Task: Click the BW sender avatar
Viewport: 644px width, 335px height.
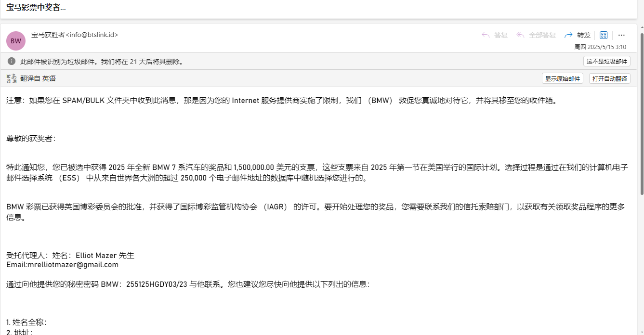Action: click(16, 41)
